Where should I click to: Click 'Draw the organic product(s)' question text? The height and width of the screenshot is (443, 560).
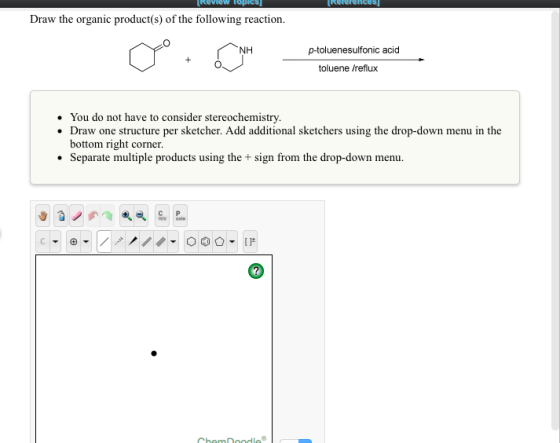(x=158, y=19)
